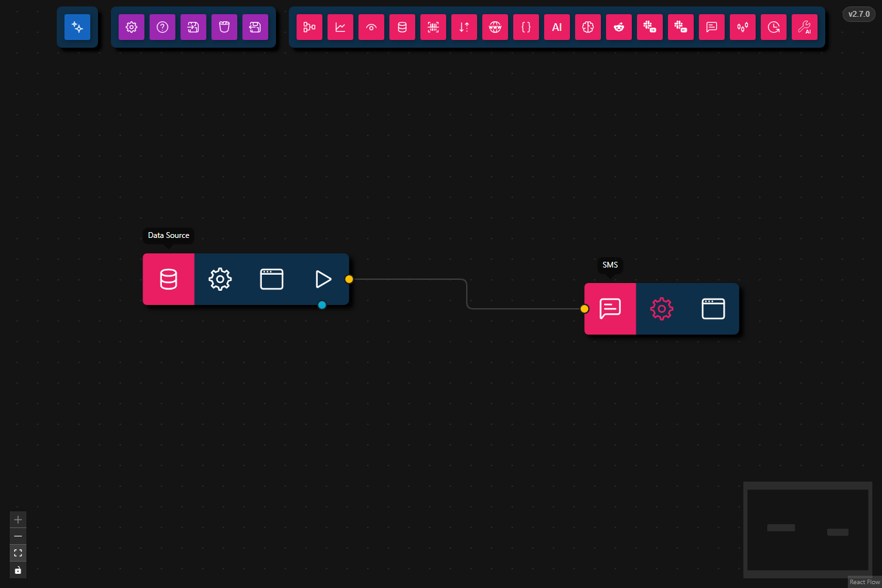882x588 pixels.
Task: Open the SMS node pink gear settings
Action: (x=661, y=309)
